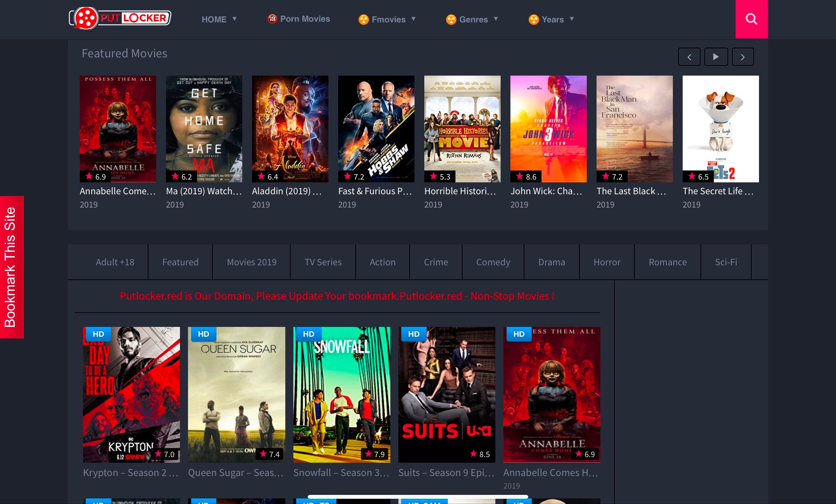The height and width of the screenshot is (504, 836).
Task: Open the Years menu label
Action: click(553, 19)
